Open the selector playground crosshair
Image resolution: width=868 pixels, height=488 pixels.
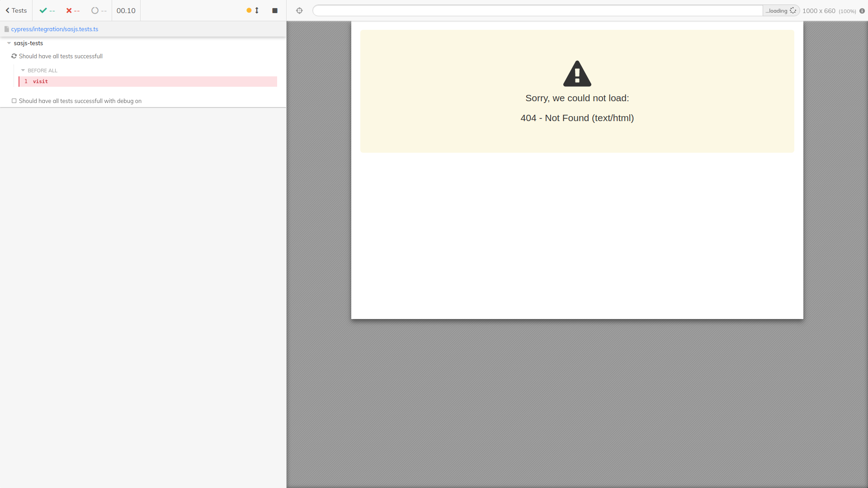coord(299,10)
